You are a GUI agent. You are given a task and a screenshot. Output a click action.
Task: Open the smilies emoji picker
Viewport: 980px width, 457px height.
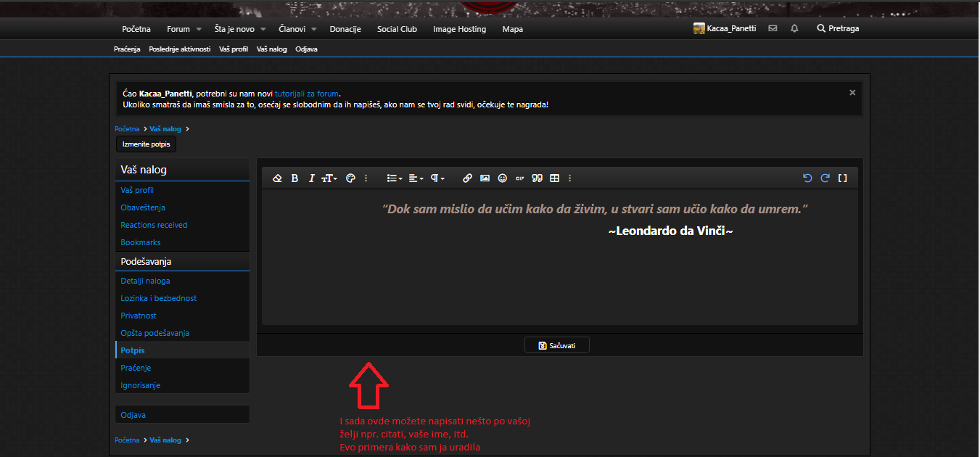[502, 178]
